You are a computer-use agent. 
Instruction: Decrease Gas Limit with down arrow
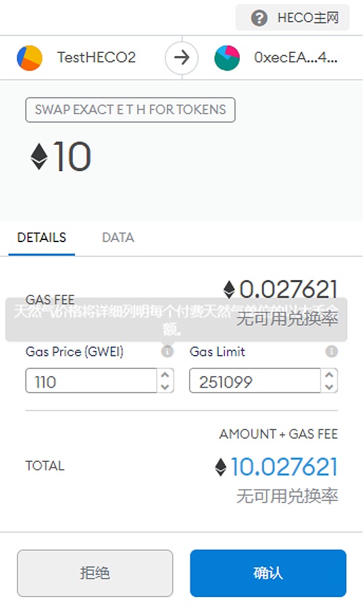point(329,387)
